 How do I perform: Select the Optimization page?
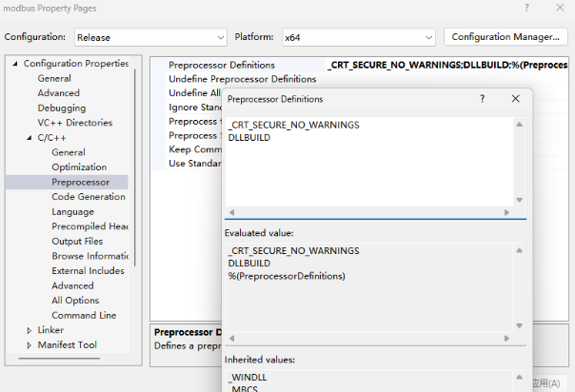point(79,167)
